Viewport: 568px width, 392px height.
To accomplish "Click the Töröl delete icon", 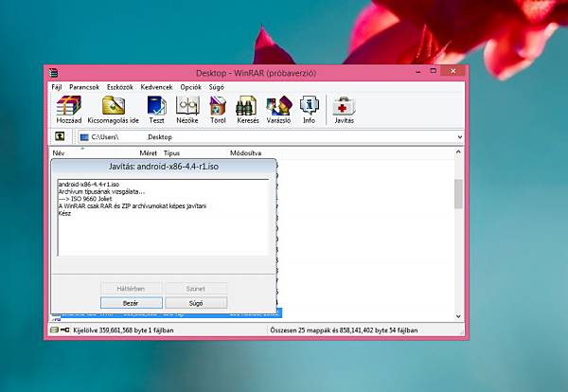I will pyautogui.click(x=217, y=106).
